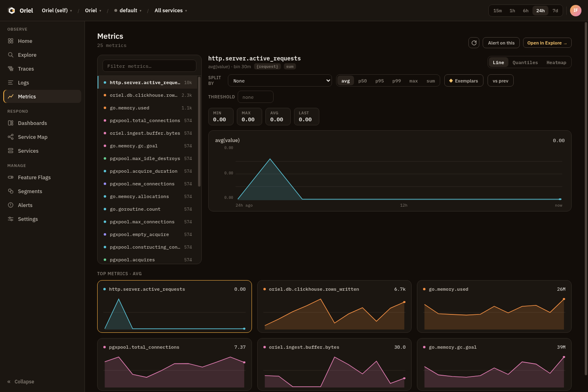Click the Filter metrics input field
The width and height of the screenshot is (588, 392).
click(149, 66)
